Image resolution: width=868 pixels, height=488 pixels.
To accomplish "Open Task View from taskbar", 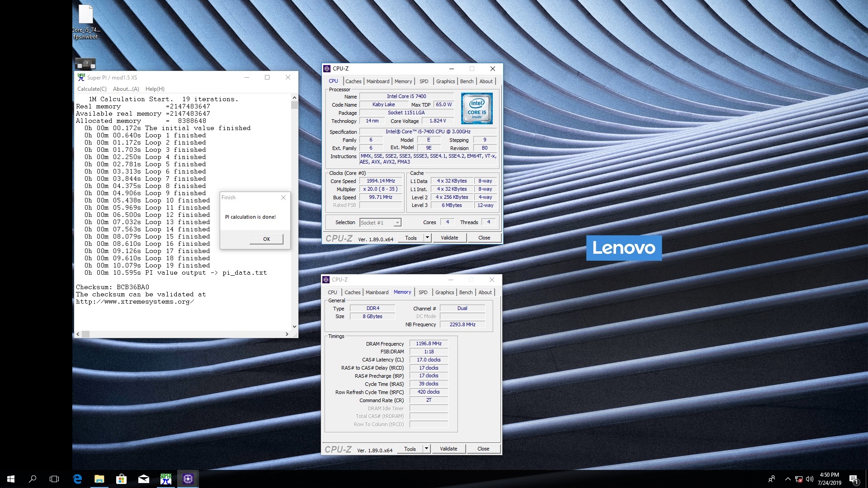I will click(x=54, y=479).
